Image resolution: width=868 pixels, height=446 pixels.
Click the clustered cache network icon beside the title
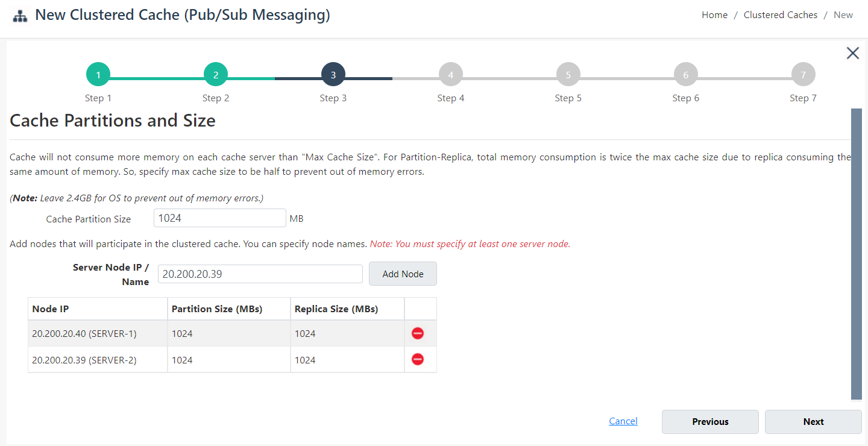click(x=20, y=16)
